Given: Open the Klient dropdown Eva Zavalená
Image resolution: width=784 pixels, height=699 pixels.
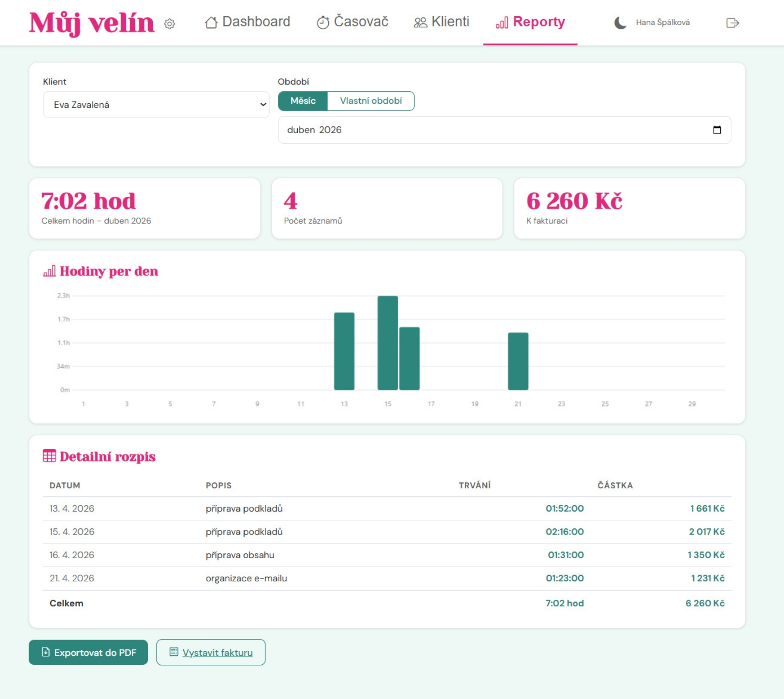Looking at the screenshot, I should click(156, 105).
